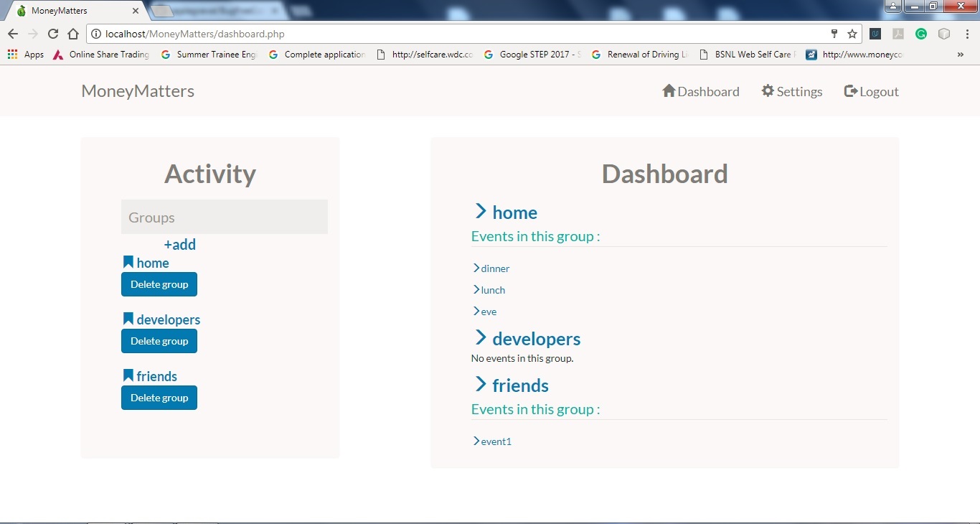The width and height of the screenshot is (980, 524).
Task: Expand the home group on Dashboard
Action: coord(506,212)
